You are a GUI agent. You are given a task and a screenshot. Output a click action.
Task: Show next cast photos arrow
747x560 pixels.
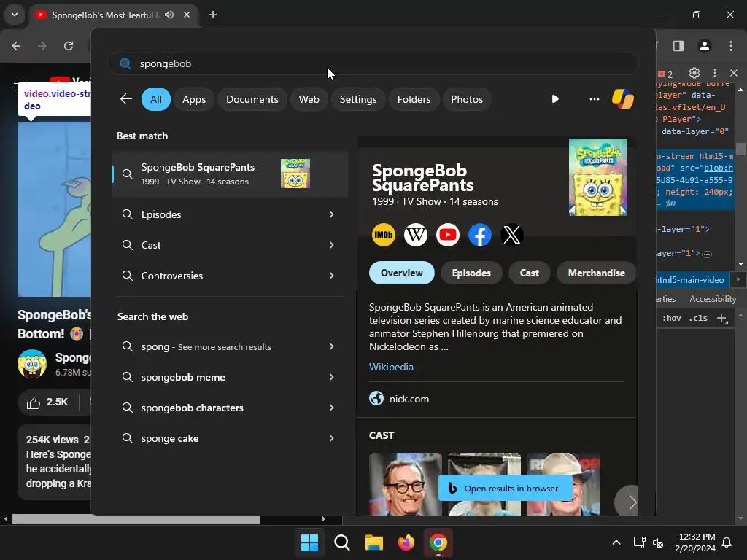(x=631, y=502)
